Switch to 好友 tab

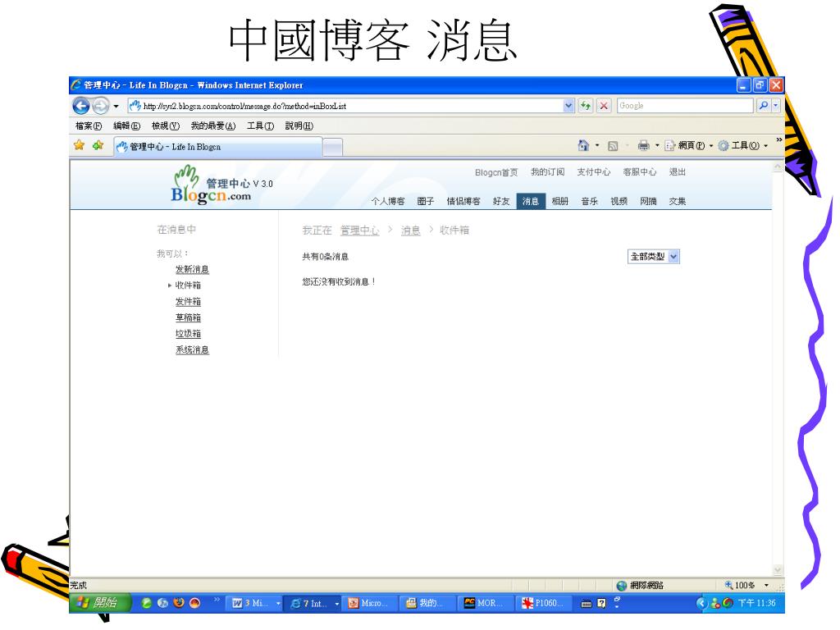pos(501,202)
